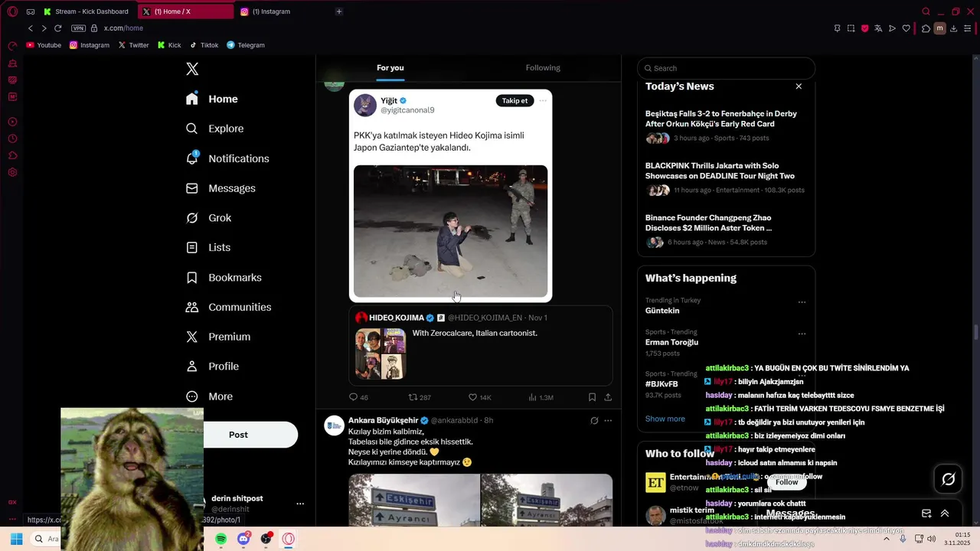The width and height of the screenshot is (980, 551).
Task: Open the Grok sidebar item
Action: point(208,218)
